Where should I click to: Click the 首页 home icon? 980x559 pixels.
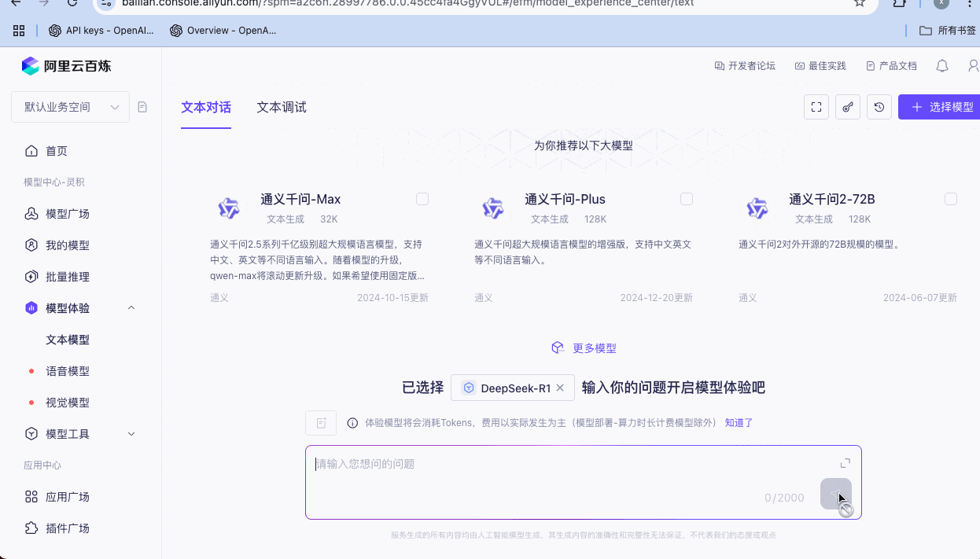(31, 151)
